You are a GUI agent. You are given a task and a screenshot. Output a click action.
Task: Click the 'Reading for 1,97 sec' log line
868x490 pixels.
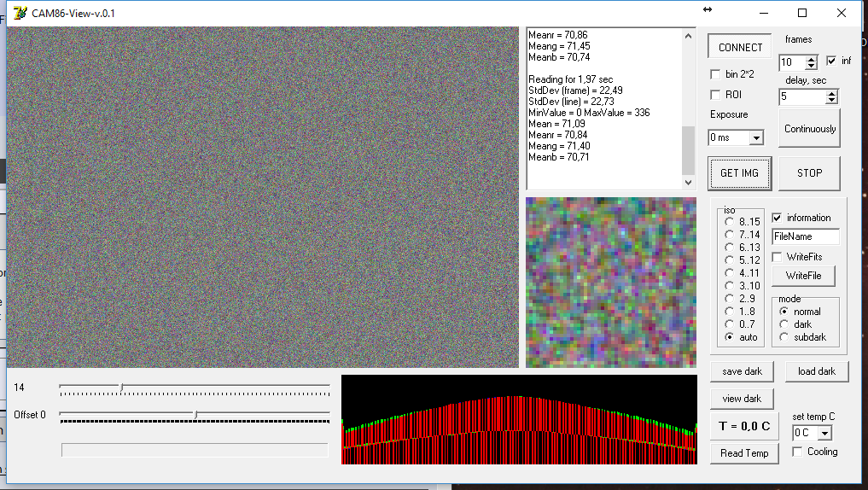570,79
